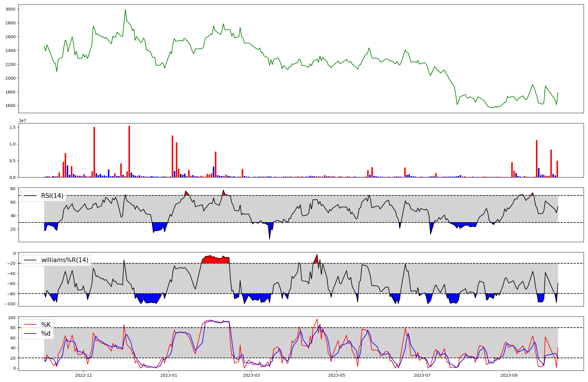Click the 2023-01 x-axis date label
The image size is (588, 382).
(x=169, y=375)
